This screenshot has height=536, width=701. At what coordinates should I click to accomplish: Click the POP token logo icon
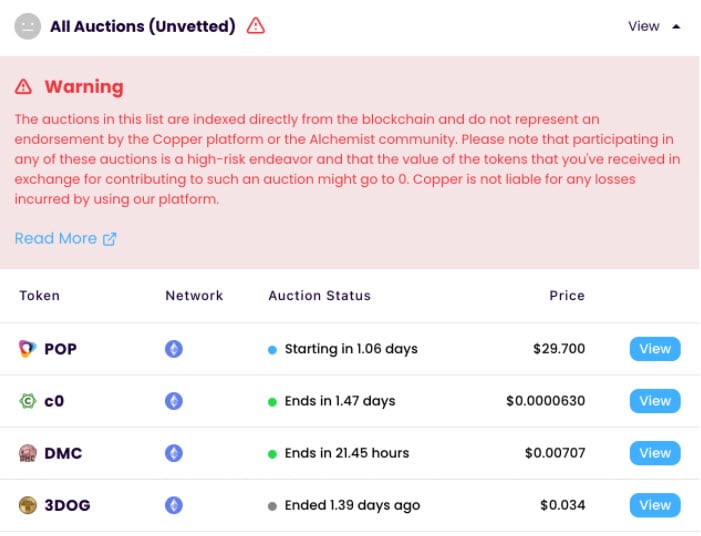(x=28, y=349)
